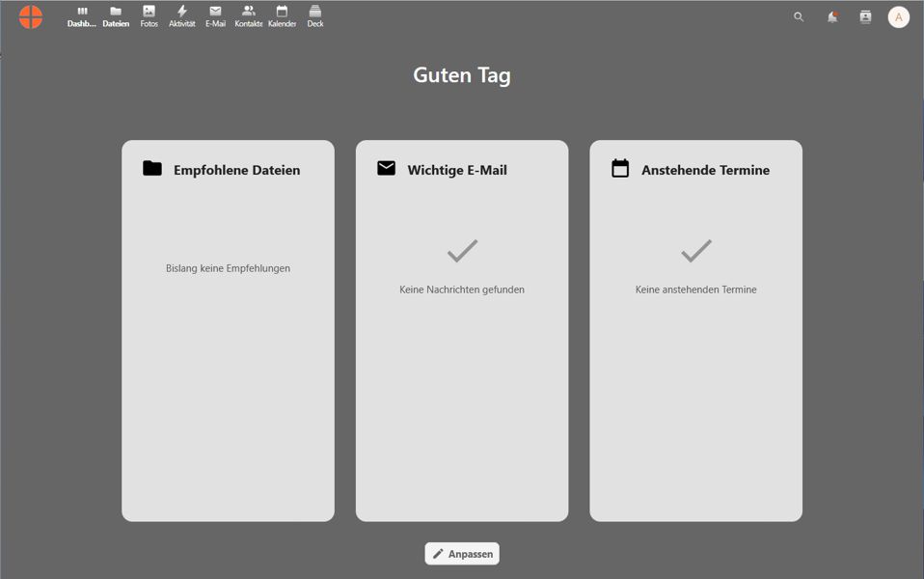The image size is (924, 579).
Task: Open the contacts menu icon
Action: [865, 17]
